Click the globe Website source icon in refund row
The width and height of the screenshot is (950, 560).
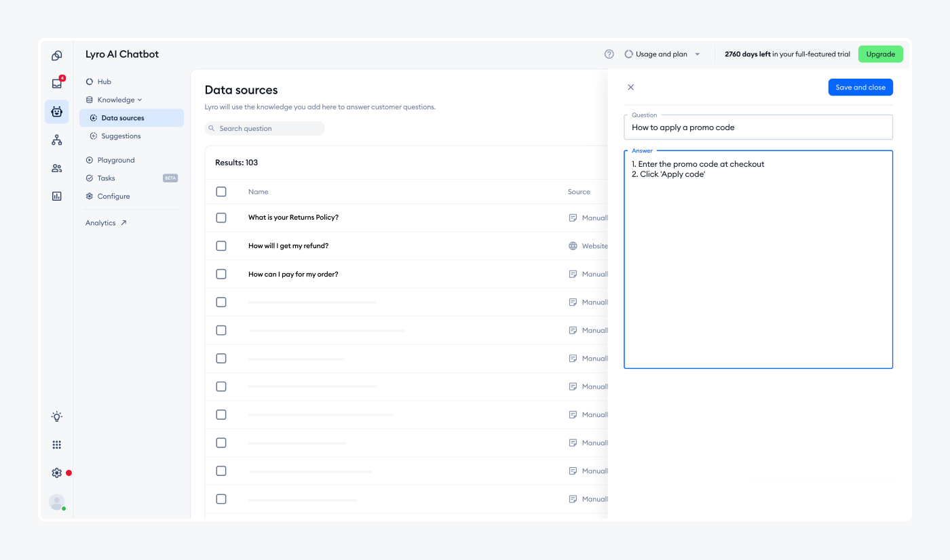point(573,246)
